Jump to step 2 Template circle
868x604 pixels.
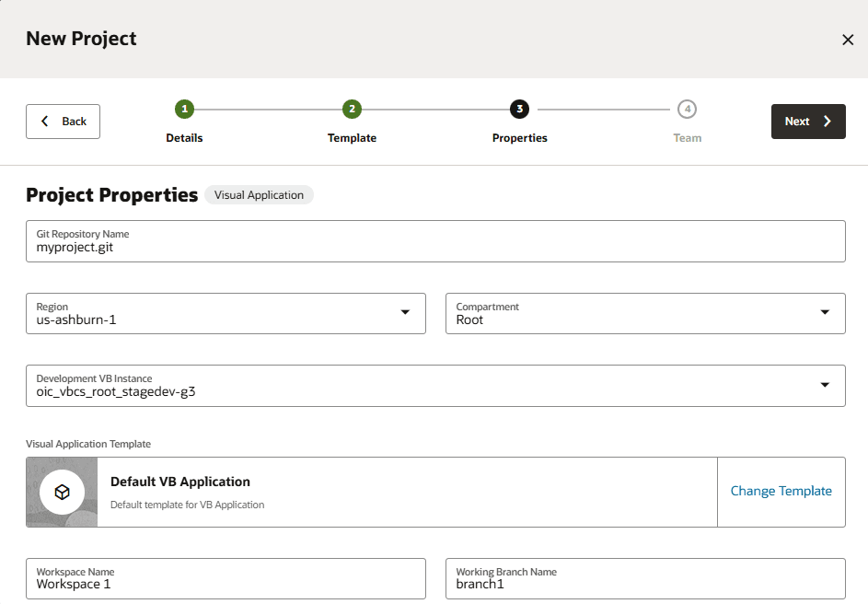pyautogui.click(x=352, y=109)
